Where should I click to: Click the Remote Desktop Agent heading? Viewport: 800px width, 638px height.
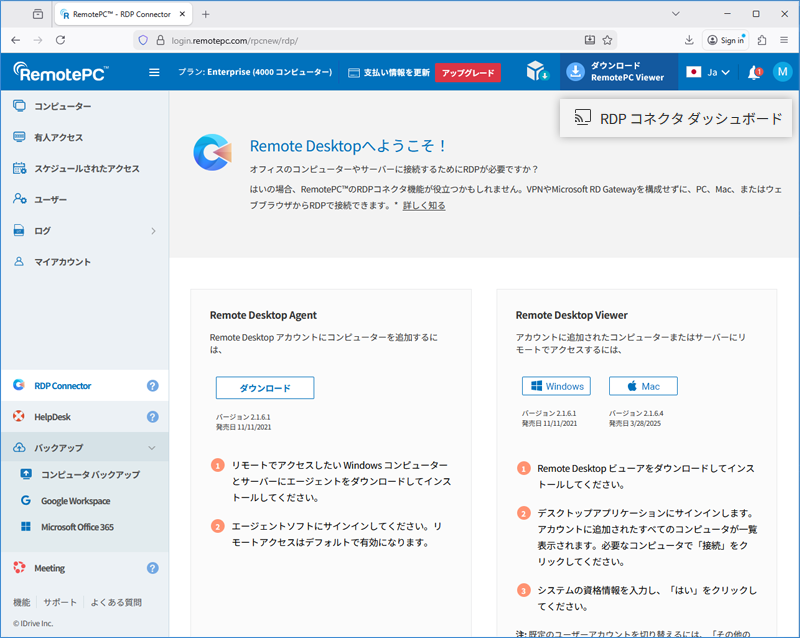point(263,315)
